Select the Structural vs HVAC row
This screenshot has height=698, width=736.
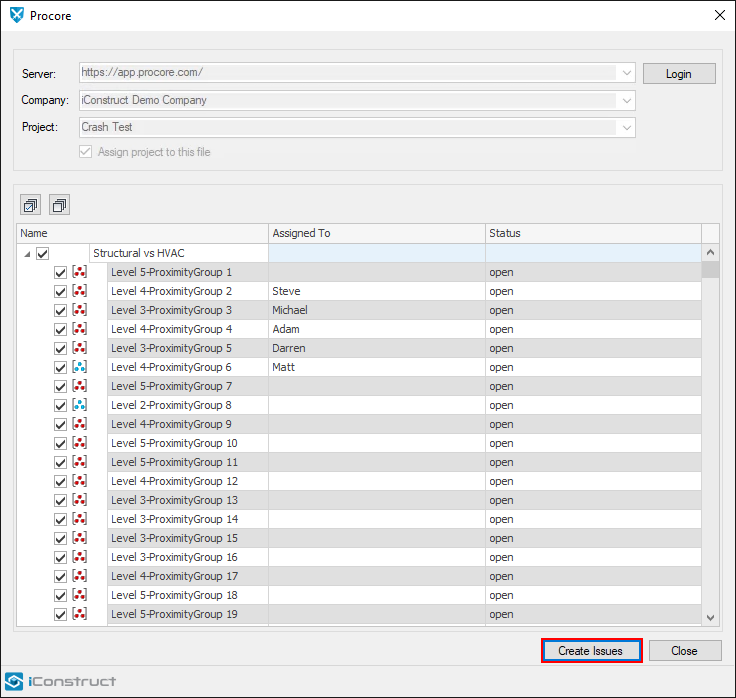tap(359, 253)
